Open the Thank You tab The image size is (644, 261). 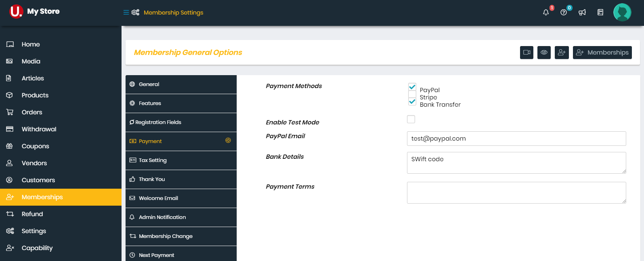181,179
